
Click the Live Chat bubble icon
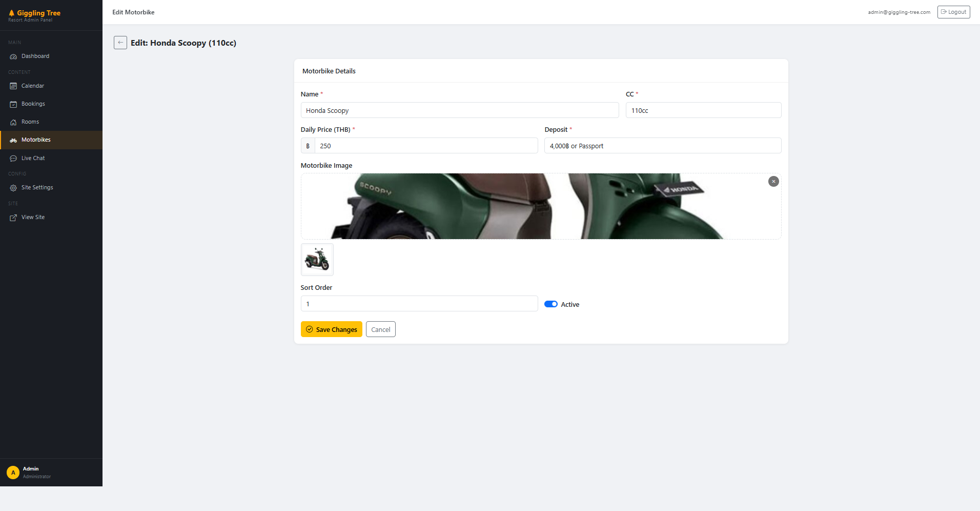pyautogui.click(x=13, y=159)
